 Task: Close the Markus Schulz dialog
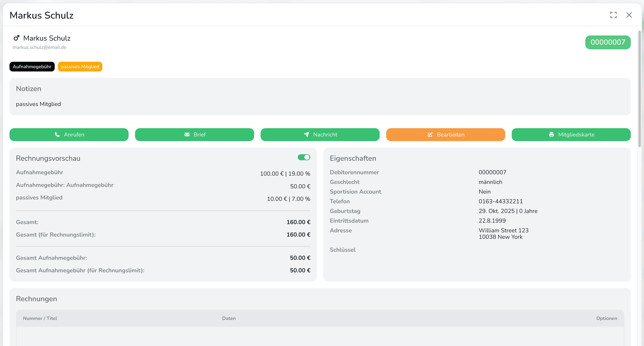[x=629, y=15]
